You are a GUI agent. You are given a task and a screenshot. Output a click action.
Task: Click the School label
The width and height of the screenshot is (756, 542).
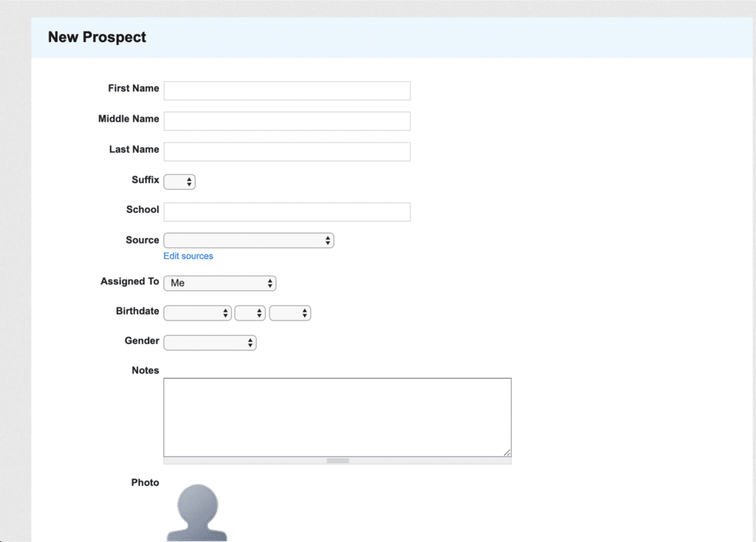(142, 210)
